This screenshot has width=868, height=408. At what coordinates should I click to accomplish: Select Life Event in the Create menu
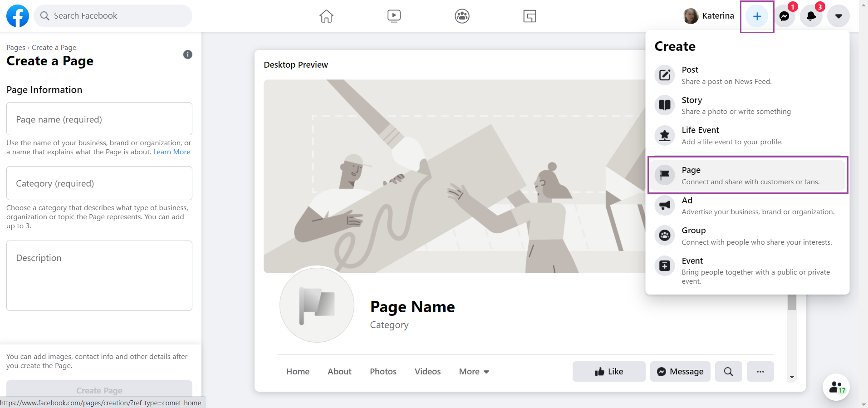[x=748, y=135]
